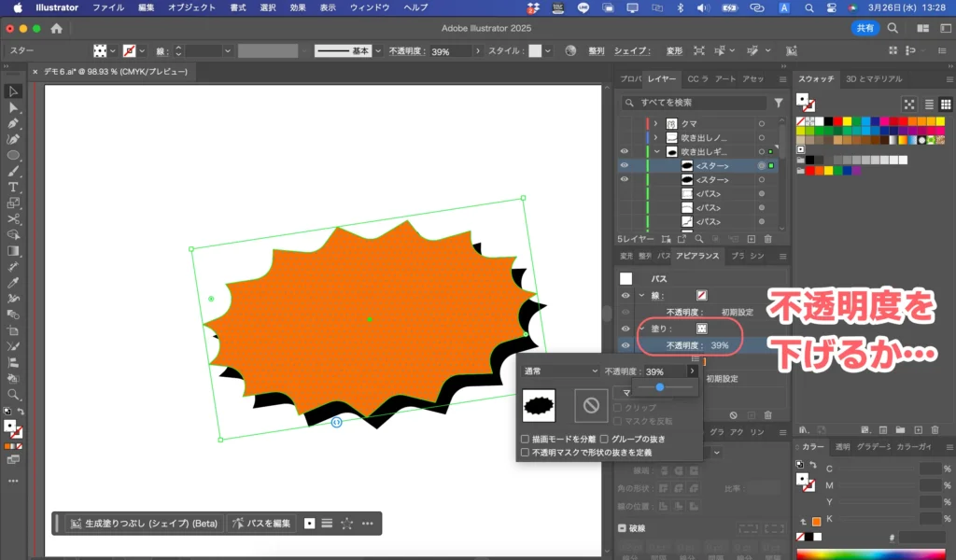
Task: Open the 通常 blend mode dropdown
Action: pos(560,371)
